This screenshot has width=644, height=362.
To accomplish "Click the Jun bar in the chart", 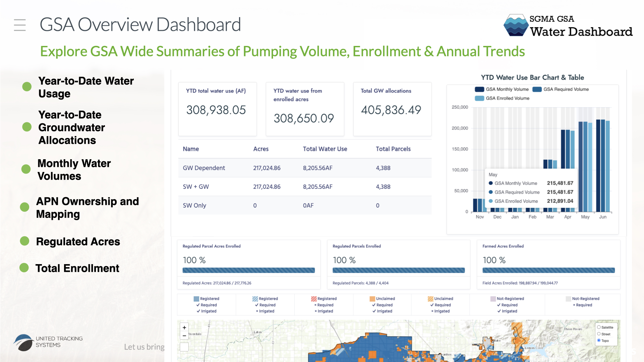I will (603, 166).
